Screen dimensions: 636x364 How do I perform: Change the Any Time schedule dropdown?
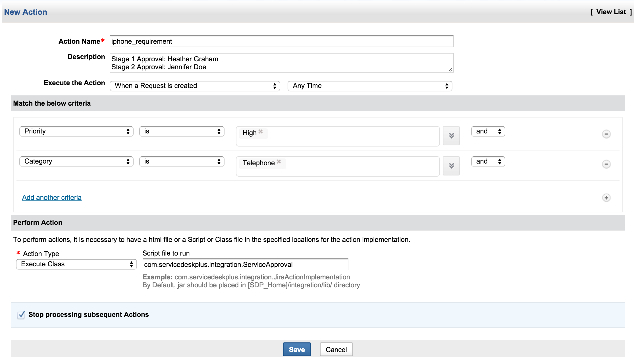[369, 86]
